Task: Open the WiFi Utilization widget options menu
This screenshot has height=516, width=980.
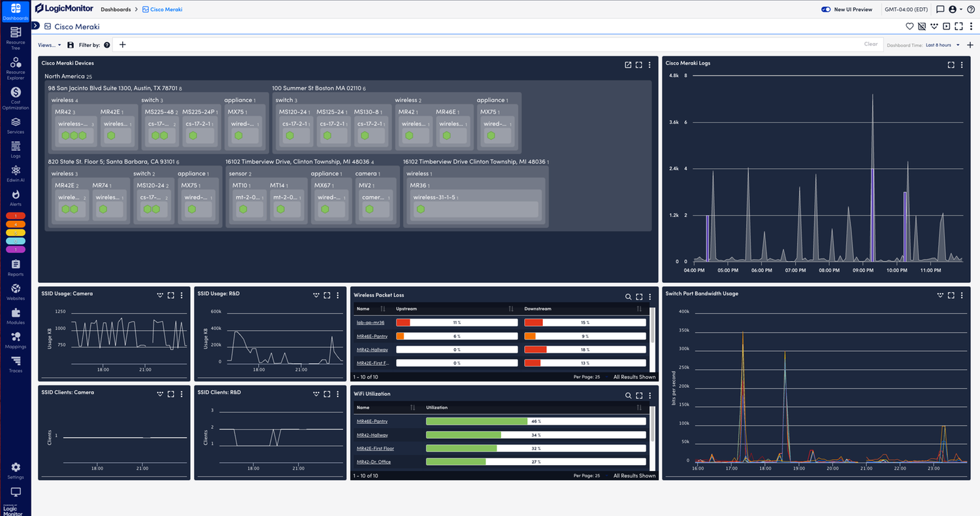Action: pos(649,395)
